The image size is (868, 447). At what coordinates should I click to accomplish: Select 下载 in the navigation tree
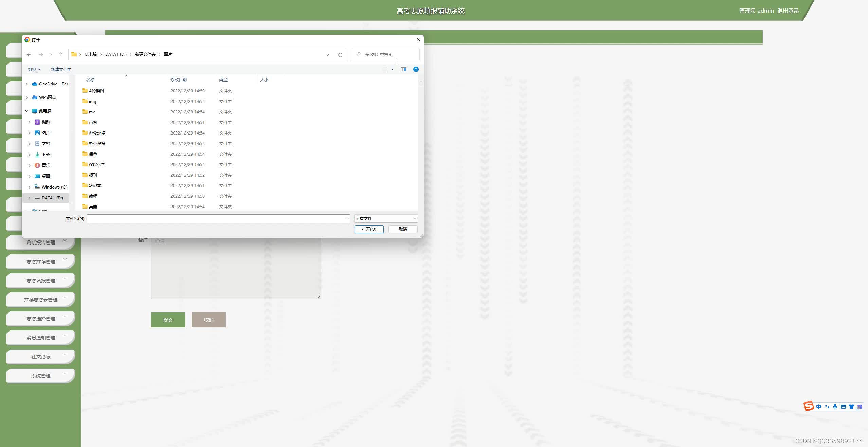pyautogui.click(x=42, y=155)
